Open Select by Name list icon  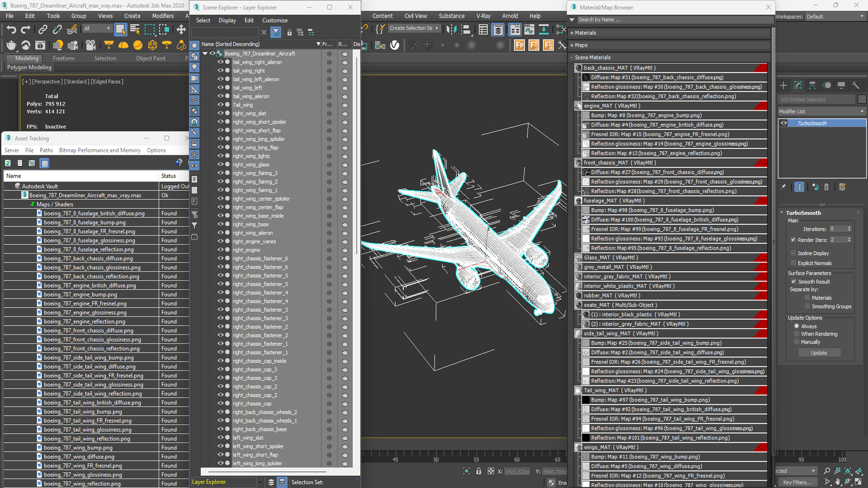click(135, 30)
